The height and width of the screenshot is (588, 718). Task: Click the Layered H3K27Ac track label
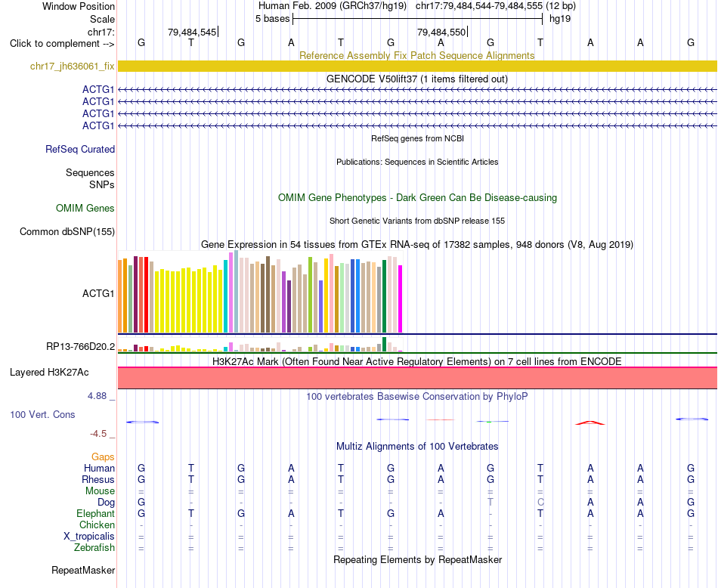click(x=49, y=372)
